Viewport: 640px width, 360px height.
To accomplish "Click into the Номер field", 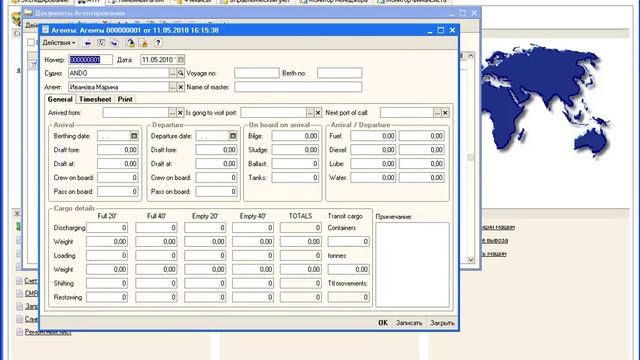I will 90,60.
